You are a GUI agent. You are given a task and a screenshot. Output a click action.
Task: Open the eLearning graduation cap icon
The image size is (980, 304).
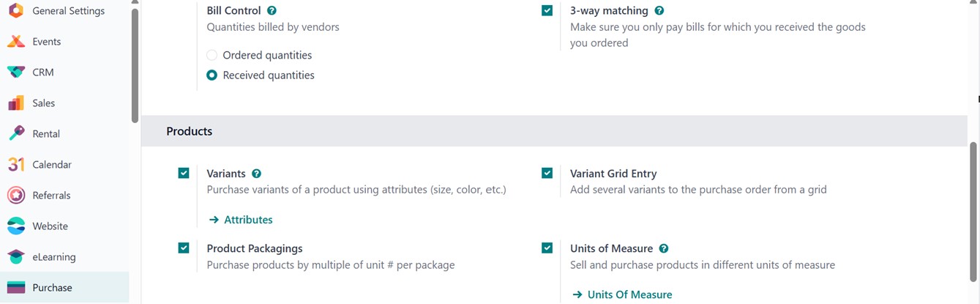point(16,257)
